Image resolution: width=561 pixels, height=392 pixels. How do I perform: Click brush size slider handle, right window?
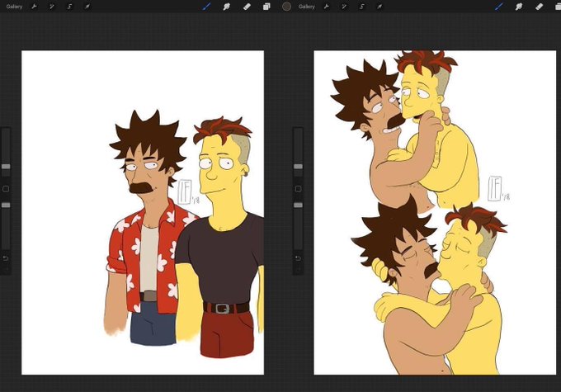tap(298, 167)
